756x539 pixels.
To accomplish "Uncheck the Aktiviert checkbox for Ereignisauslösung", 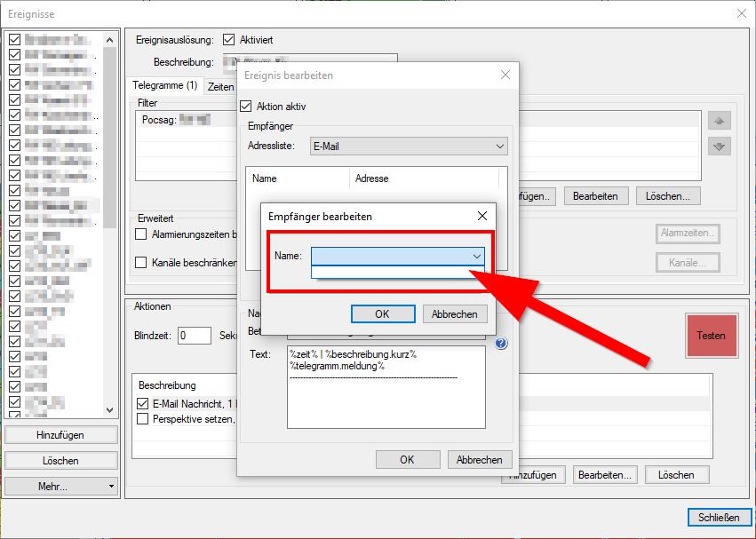I will point(228,39).
